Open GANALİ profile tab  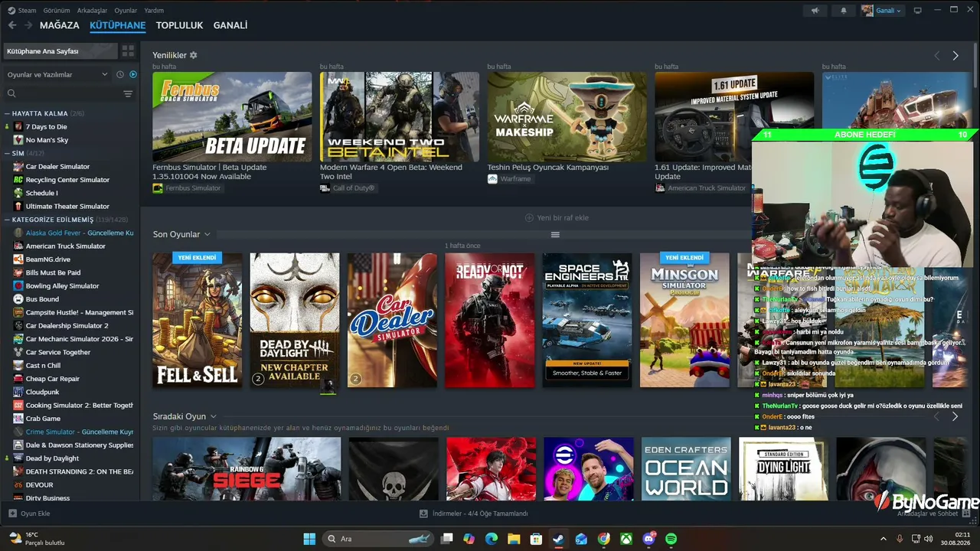tap(230, 25)
